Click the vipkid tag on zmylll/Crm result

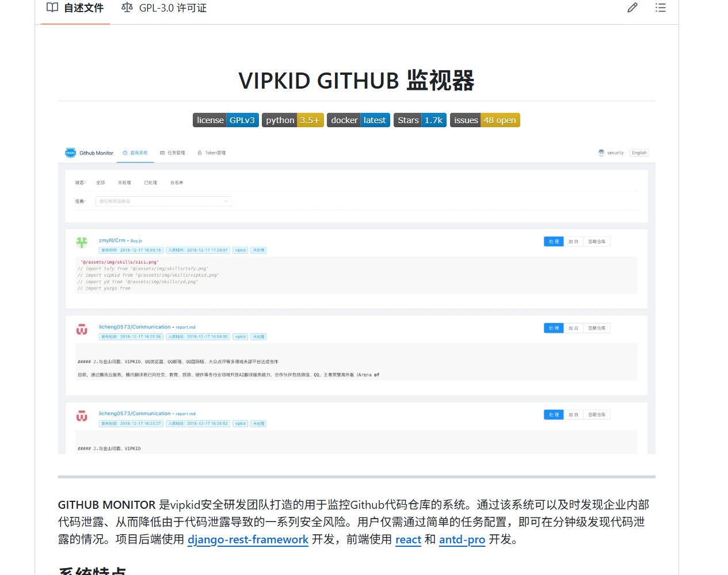coord(241,250)
